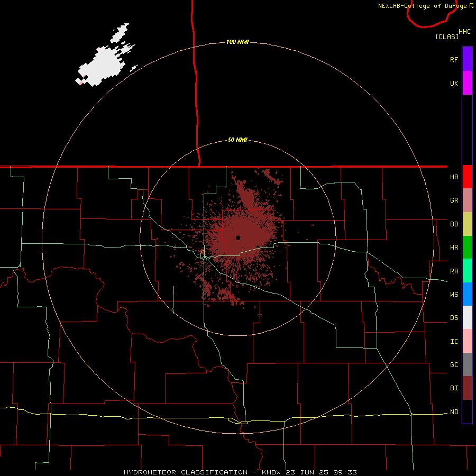476x476 pixels.
Task: Click the HA legend label
Action: pos(454,177)
